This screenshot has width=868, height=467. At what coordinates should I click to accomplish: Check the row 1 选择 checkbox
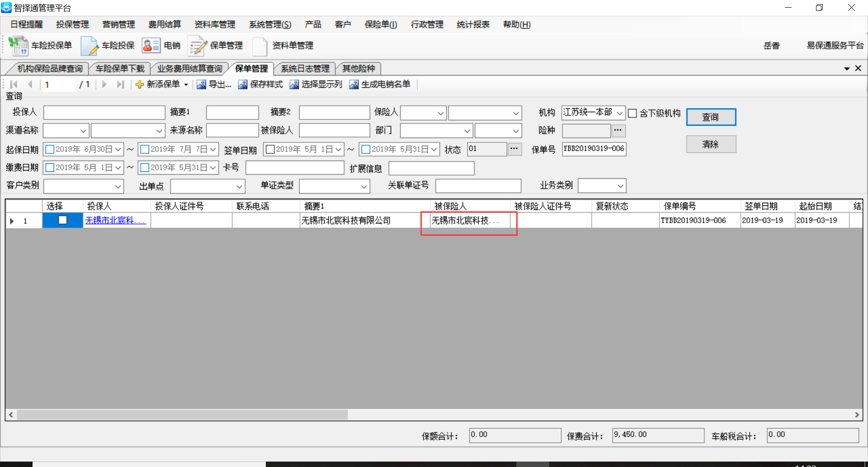click(x=63, y=220)
